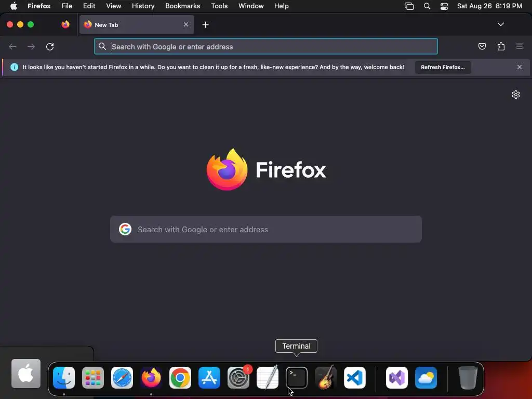Click the date and time in menu bar
The image size is (532, 399).
tap(489, 6)
